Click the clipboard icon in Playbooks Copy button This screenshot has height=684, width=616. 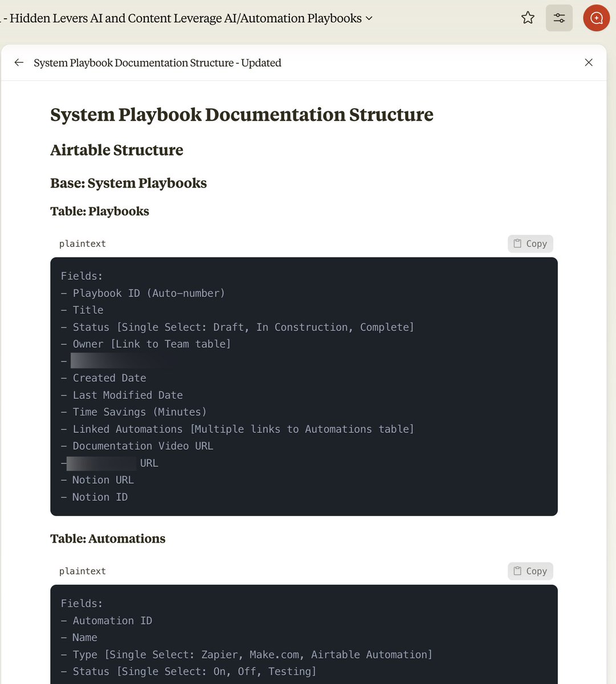[x=517, y=243]
